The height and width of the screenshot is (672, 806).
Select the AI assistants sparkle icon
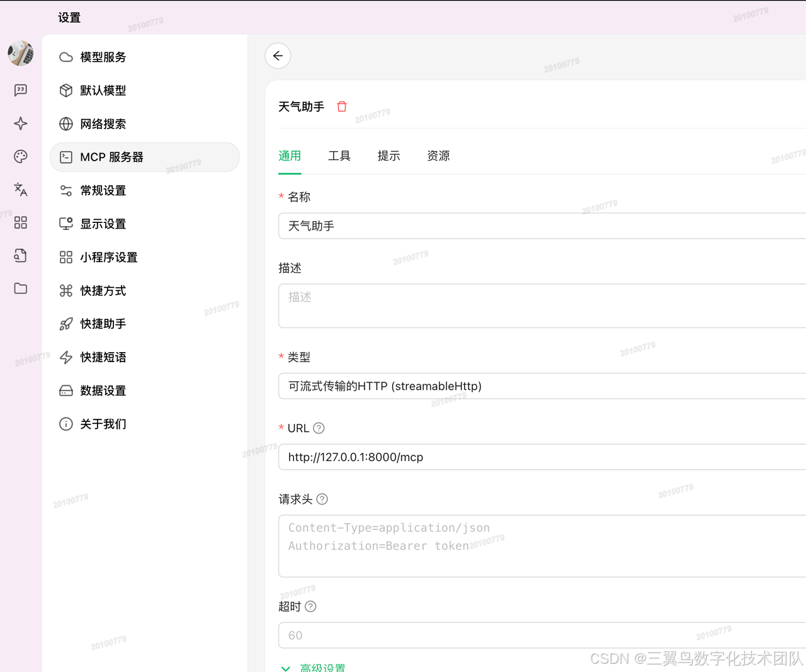pyautogui.click(x=20, y=123)
